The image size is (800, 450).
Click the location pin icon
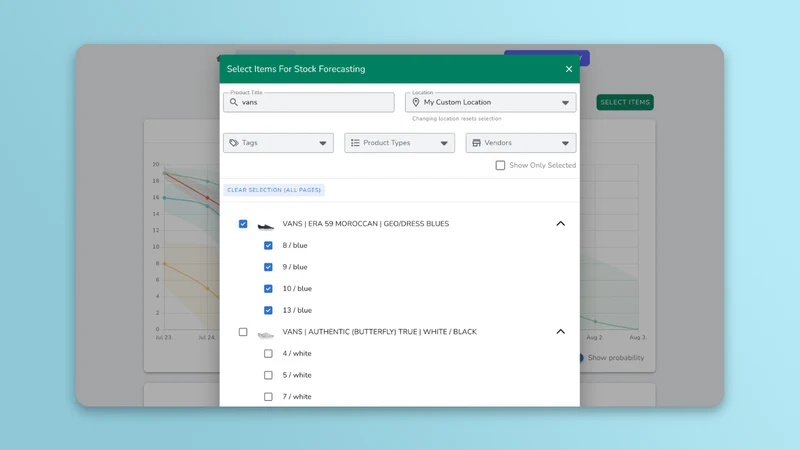pos(416,102)
